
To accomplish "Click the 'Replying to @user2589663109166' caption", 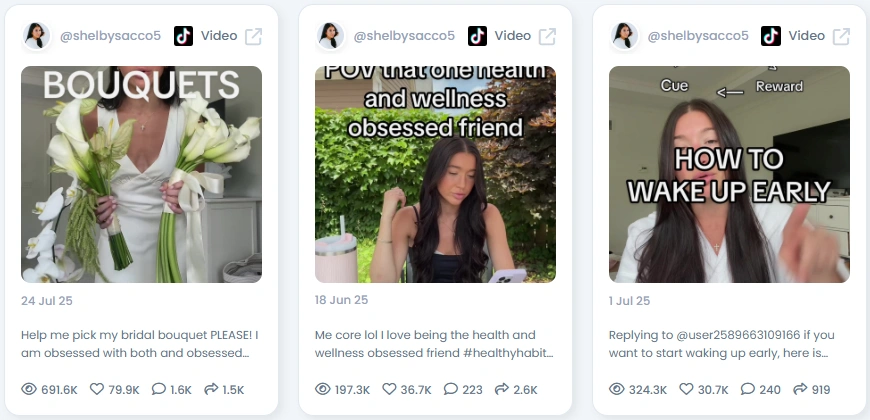I will (x=721, y=343).
